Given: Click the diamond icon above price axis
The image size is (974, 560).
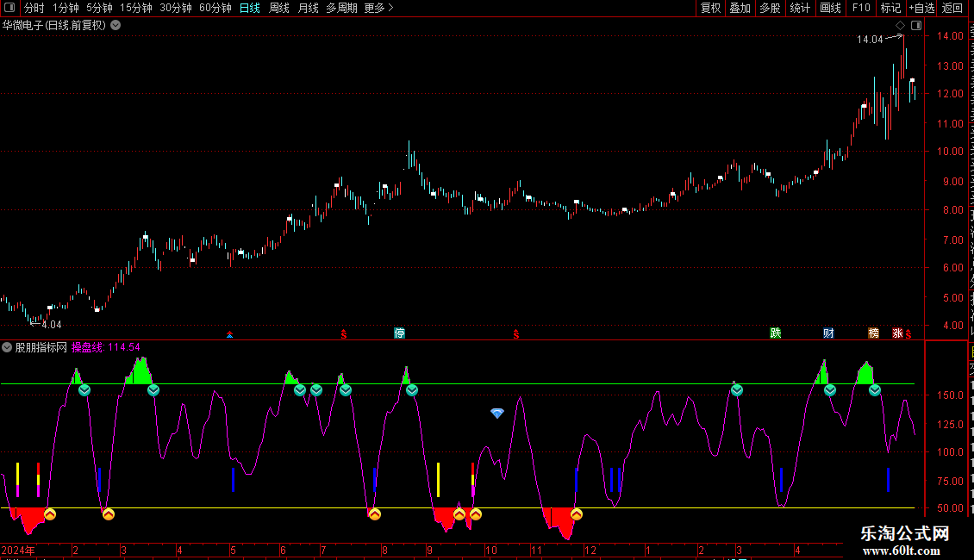Looking at the screenshot, I should [900, 26].
